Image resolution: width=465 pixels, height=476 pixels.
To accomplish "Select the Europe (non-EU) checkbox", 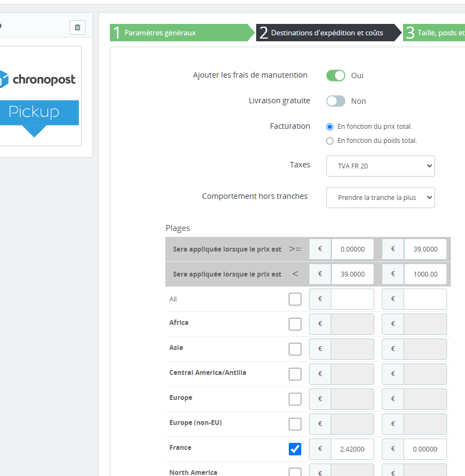I will (x=295, y=424).
